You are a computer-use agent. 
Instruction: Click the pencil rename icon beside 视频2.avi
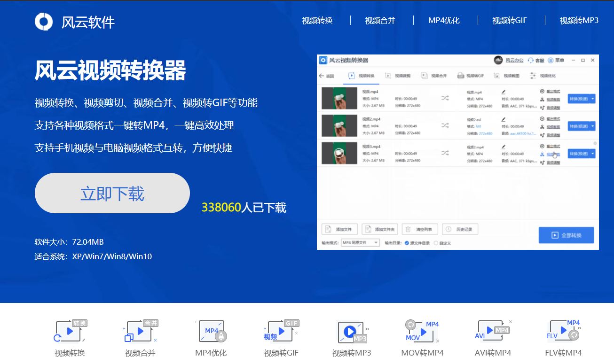click(x=504, y=119)
